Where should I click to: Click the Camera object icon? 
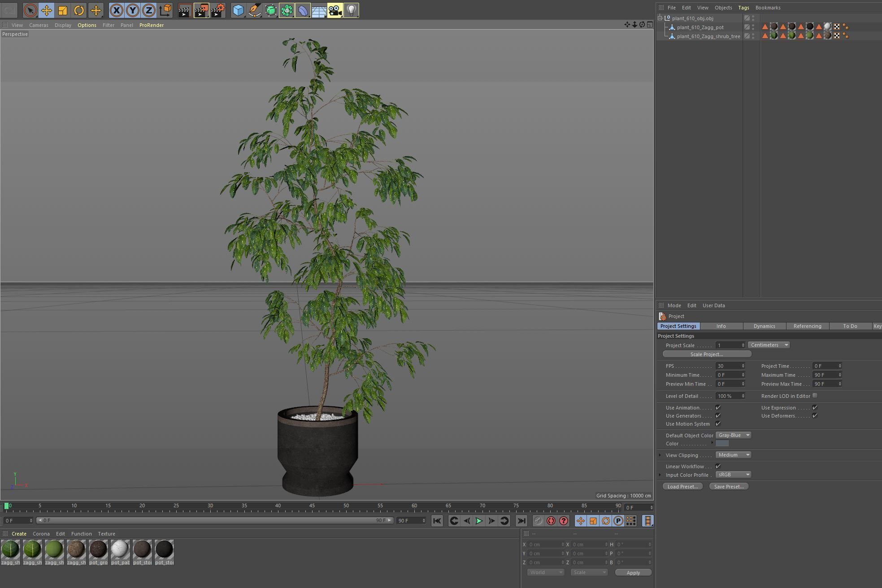tap(335, 10)
